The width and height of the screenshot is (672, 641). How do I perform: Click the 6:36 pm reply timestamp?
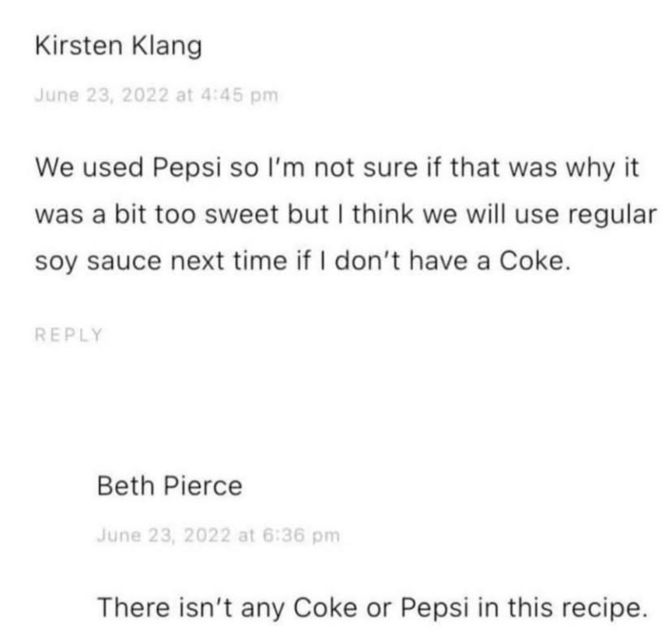tap(219, 535)
